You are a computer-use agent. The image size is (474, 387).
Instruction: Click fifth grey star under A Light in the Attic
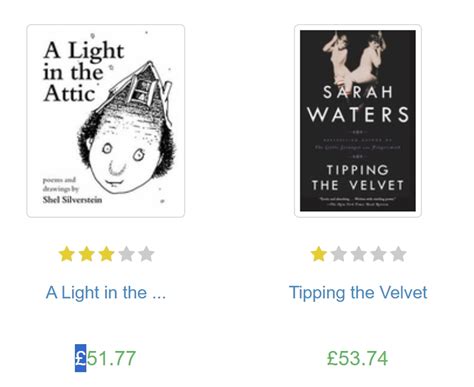146,254
